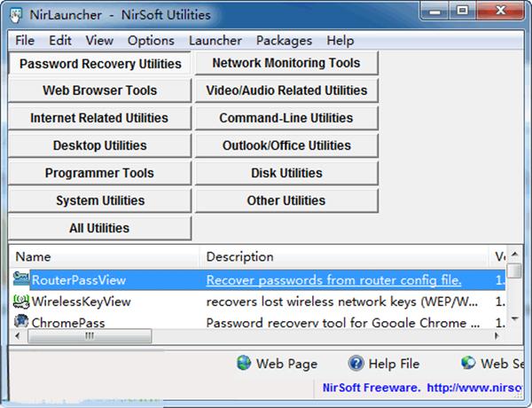
Task: Select the Disk Utilities category
Action: [x=286, y=173]
